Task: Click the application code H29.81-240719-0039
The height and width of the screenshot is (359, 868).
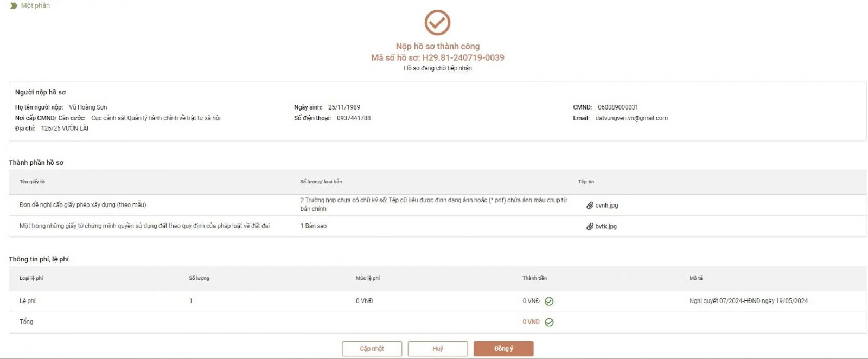Action: pyautogui.click(x=463, y=57)
